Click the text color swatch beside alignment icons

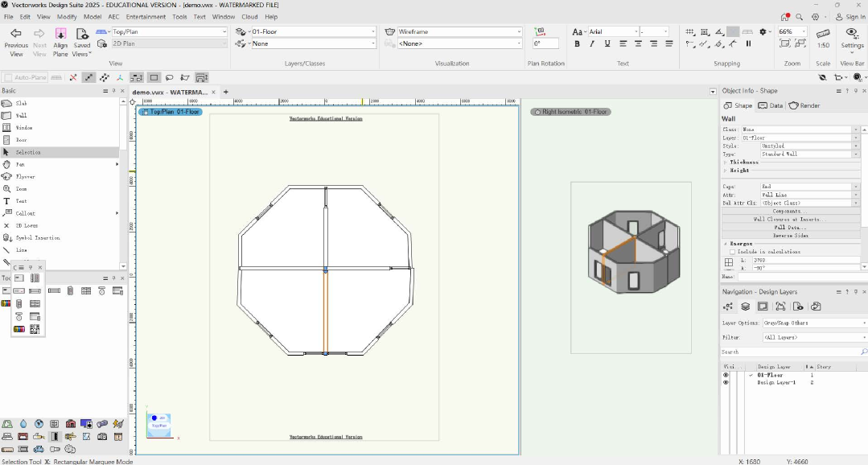pyautogui.click(x=732, y=32)
